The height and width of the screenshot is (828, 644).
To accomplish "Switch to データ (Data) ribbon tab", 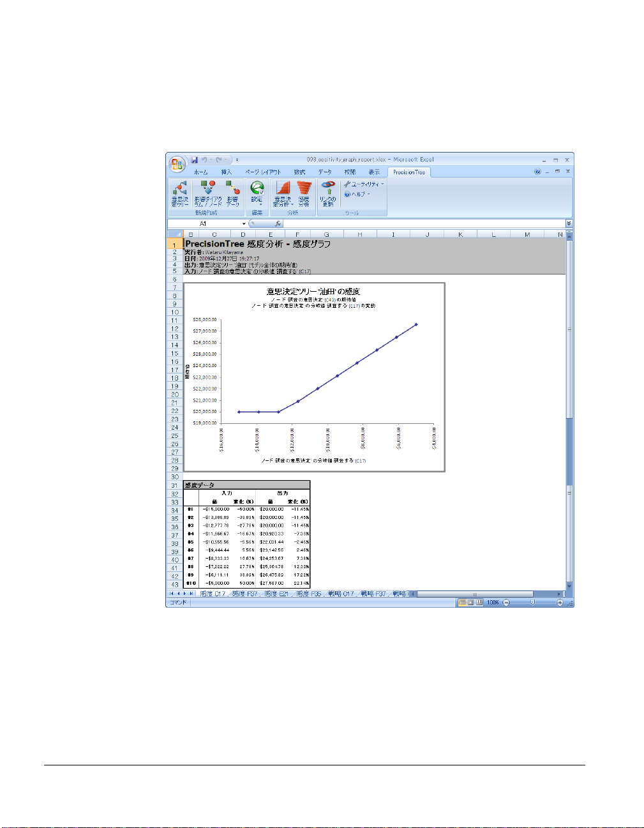I will pyautogui.click(x=325, y=172).
